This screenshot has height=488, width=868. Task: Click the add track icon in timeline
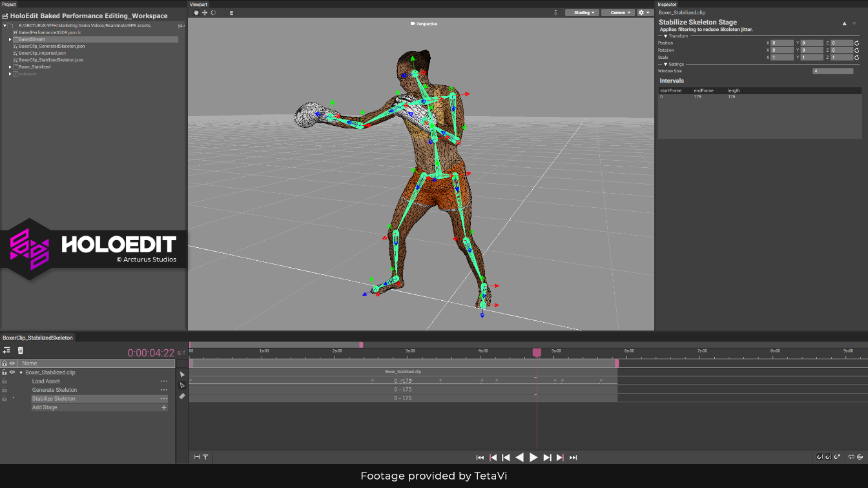click(6, 351)
